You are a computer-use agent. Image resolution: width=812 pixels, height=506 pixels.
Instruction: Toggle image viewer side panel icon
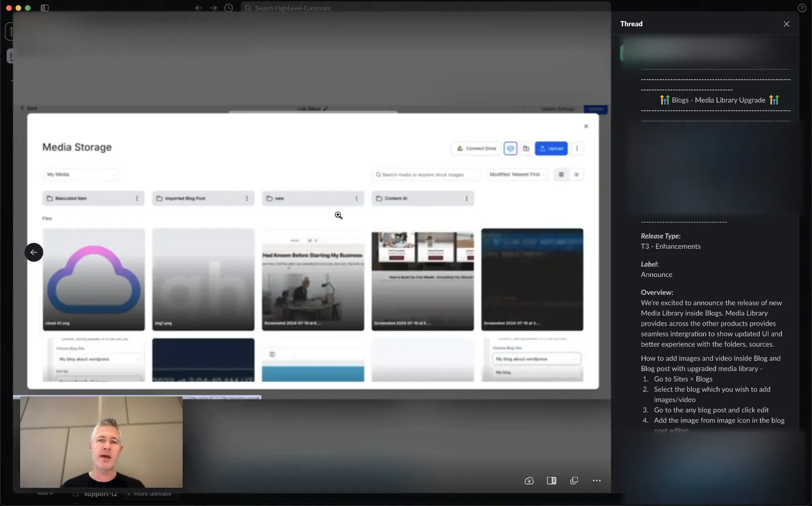[x=552, y=481]
